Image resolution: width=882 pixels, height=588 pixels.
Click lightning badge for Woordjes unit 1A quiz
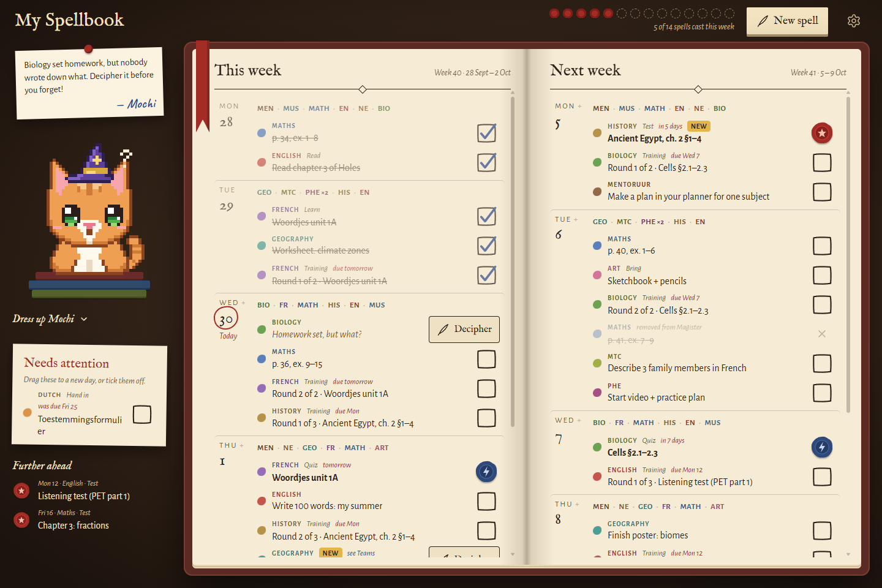[x=486, y=472]
